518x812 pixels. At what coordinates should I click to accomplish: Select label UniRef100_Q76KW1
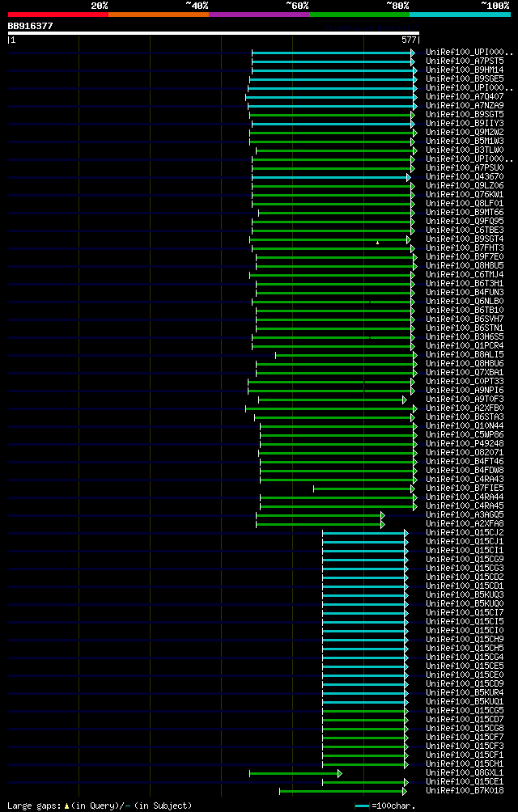[x=465, y=194]
